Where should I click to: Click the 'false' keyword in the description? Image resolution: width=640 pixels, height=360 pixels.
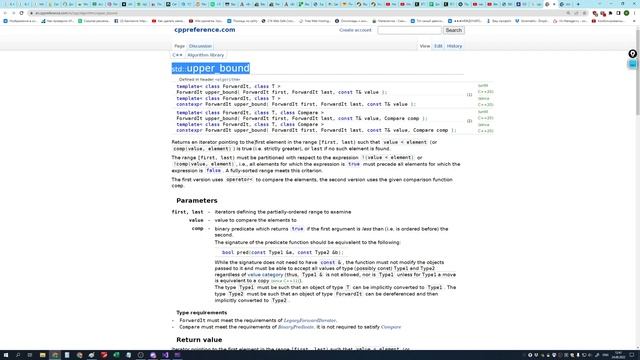[x=213, y=171]
